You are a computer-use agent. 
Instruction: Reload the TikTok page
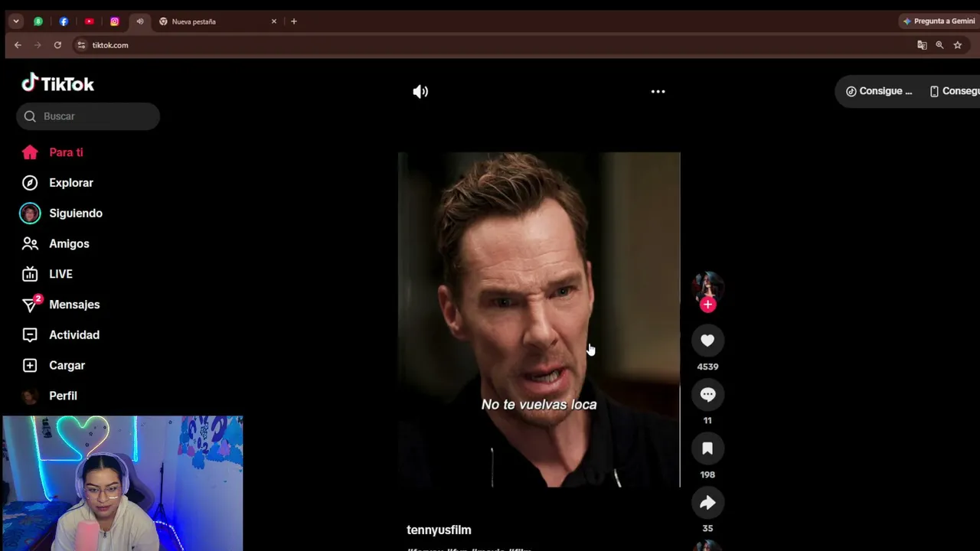click(x=57, y=45)
